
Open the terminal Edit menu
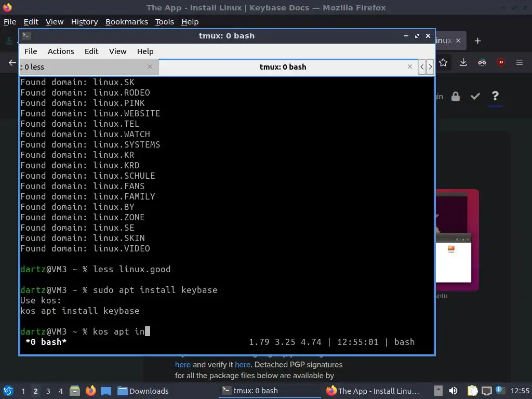91,51
